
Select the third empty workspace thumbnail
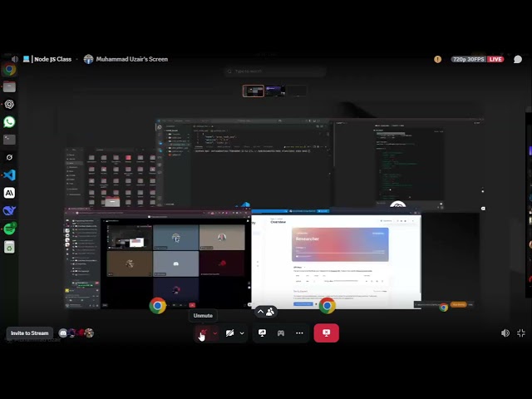[x=297, y=91]
